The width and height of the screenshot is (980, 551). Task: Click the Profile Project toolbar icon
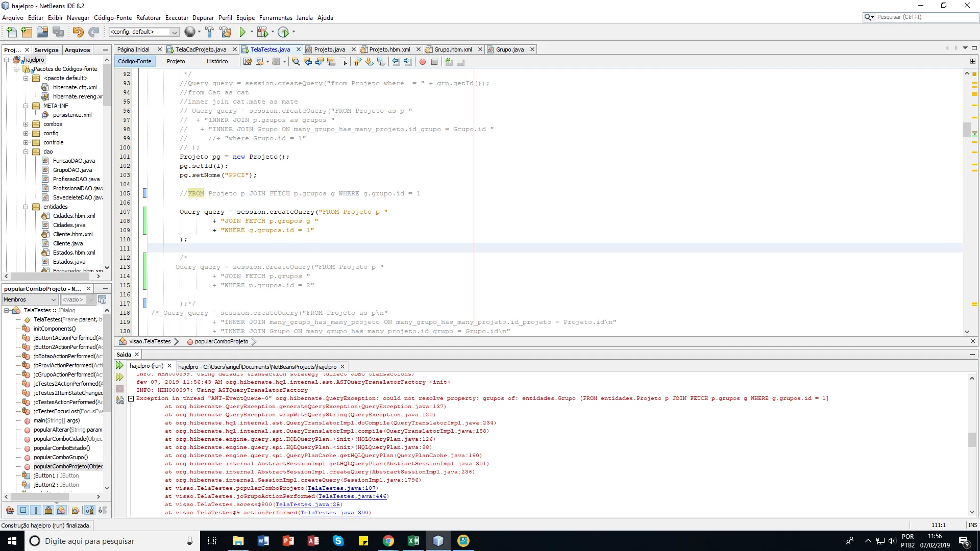pos(283,32)
